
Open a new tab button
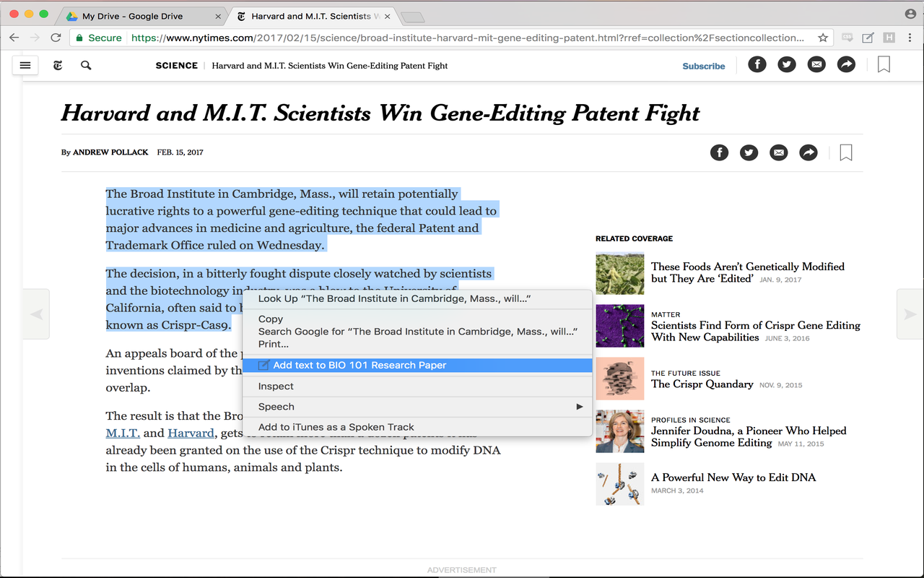[x=412, y=17]
